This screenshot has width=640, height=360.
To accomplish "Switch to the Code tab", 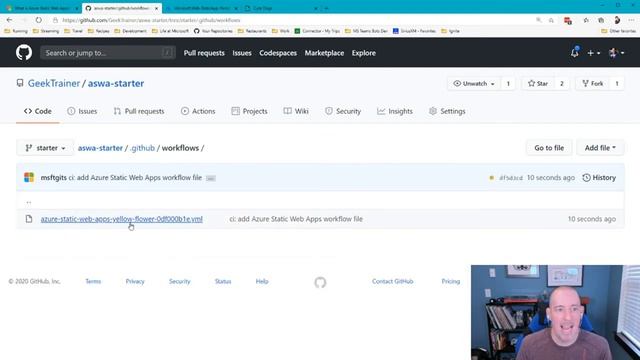I will tap(38, 111).
